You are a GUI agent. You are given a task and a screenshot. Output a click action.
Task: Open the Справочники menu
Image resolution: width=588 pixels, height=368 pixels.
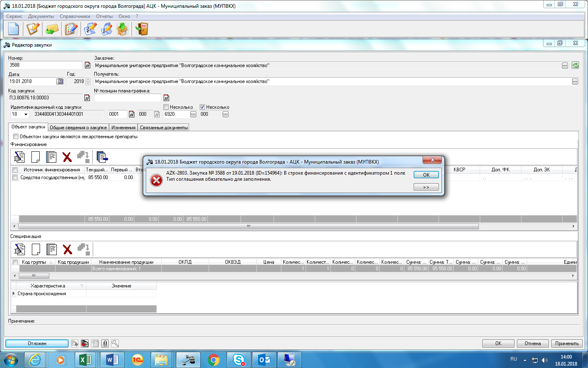[x=75, y=16]
